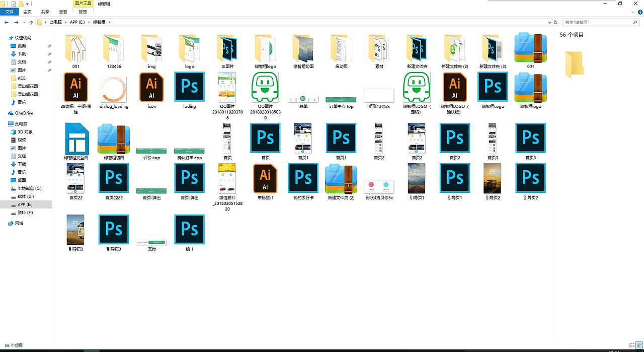Select 软件 (D:) drive in sidebar
Image resolution: width=644 pixels, height=352 pixels.
pos(22,196)
